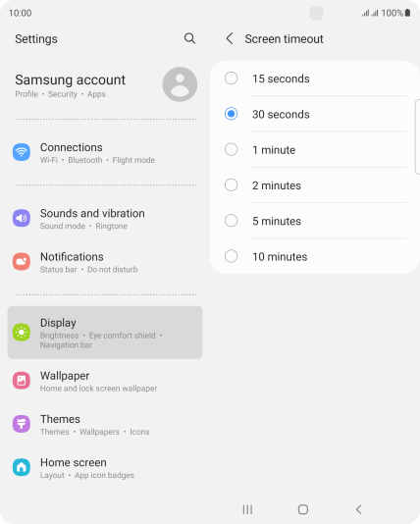Tap the Home screen house icon
420x524 pixels.
point(22,467)
